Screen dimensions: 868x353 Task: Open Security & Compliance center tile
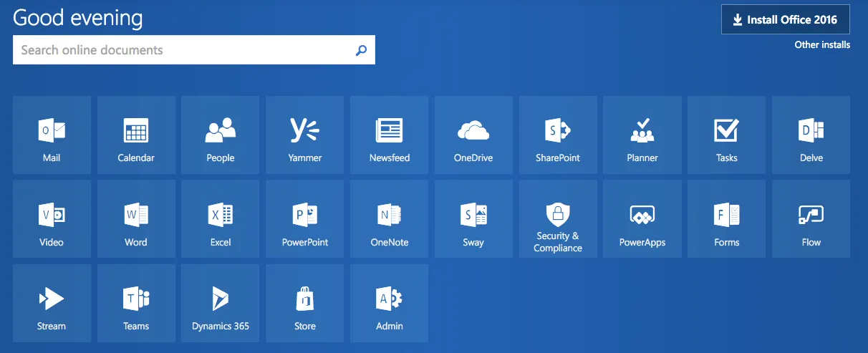click(558, 219)
